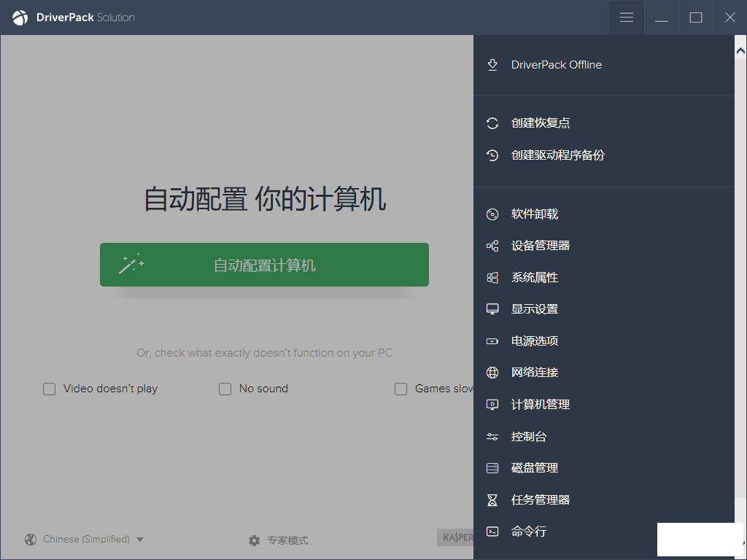Viewport: 747px width, 560px height.
Task: Check the Video doesn't play checkbox
Action: [x=50, y=389]
